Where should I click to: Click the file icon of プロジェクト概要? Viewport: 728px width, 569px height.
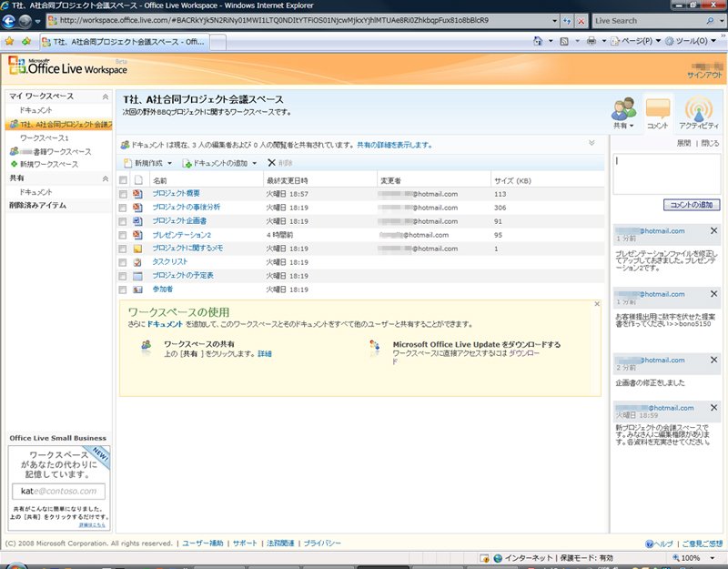(x=137, y=194)
